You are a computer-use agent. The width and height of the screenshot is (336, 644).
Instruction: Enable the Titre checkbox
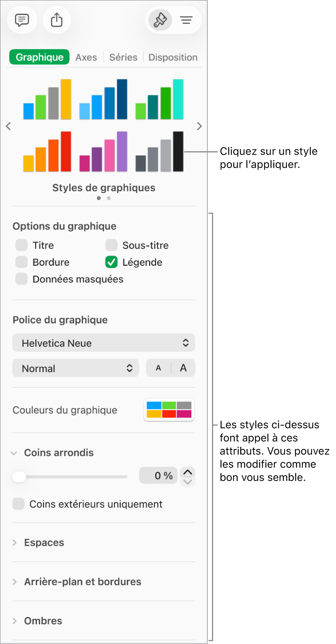tap(21, 245)
